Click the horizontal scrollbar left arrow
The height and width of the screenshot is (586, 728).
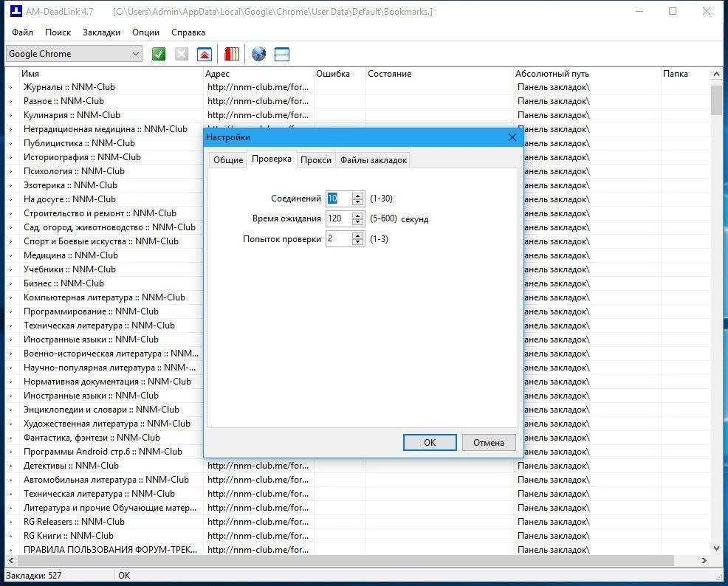pyautogui.click(x=11, y=560)
